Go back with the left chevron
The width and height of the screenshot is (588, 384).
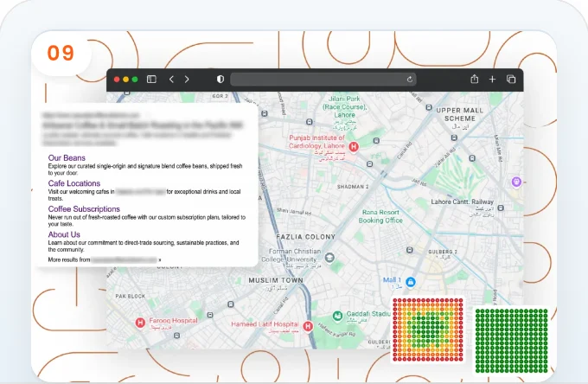tap(171, 79)
